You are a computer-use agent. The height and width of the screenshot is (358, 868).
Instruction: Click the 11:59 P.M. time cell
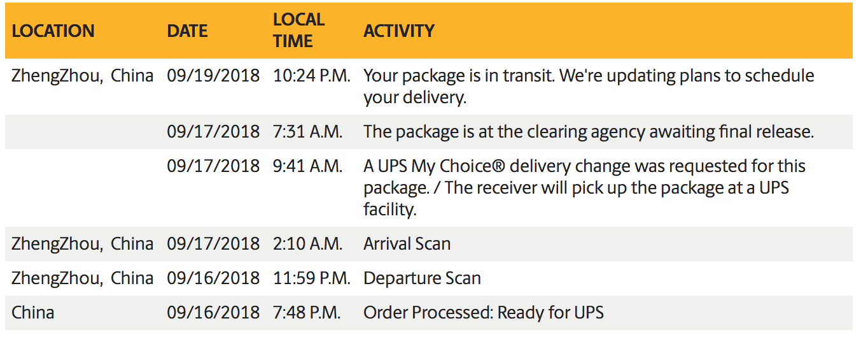(312, 278)
